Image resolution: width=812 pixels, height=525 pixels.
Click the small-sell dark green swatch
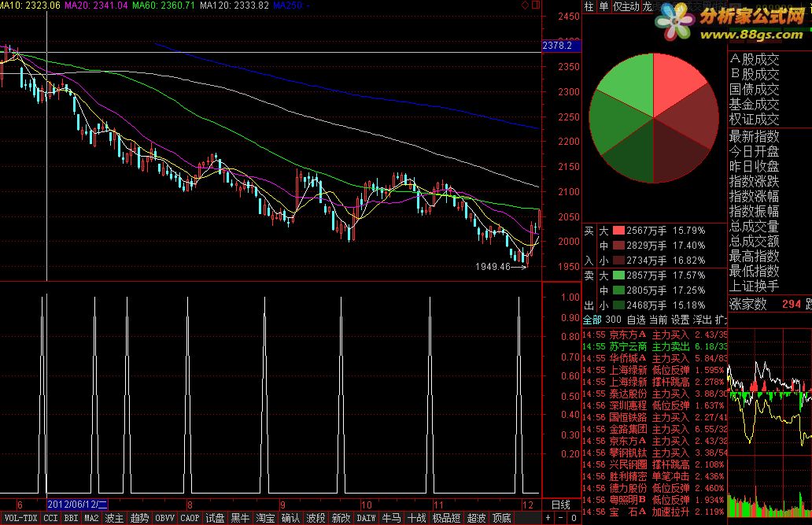pos(618,305)
